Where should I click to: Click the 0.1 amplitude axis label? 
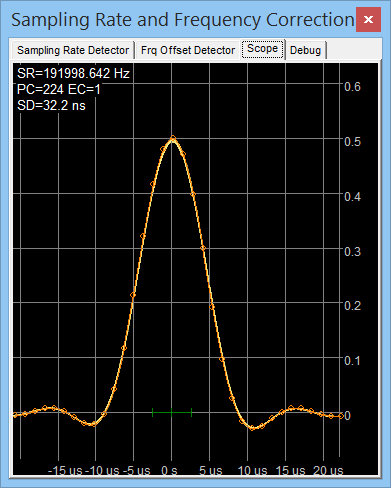click(x=352, y=361)
